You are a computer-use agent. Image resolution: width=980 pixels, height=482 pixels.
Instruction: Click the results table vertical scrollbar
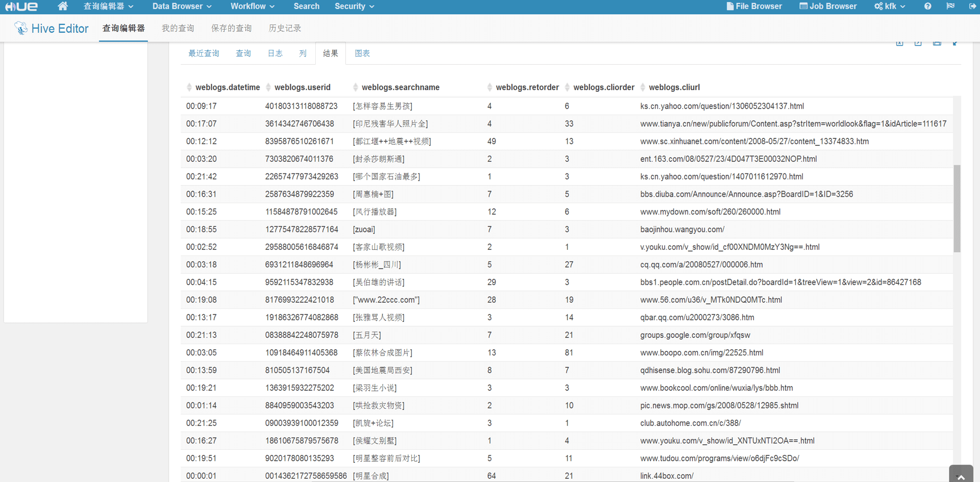point(957,208)
